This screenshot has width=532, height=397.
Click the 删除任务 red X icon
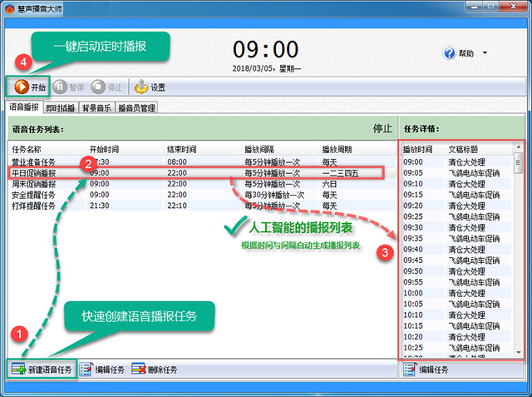click(x=139, y=369)
